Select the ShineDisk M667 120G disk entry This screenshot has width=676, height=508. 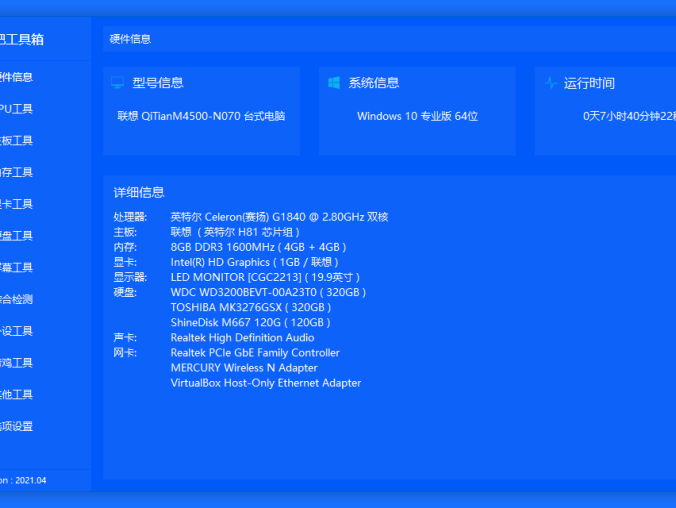coord(251,323)
